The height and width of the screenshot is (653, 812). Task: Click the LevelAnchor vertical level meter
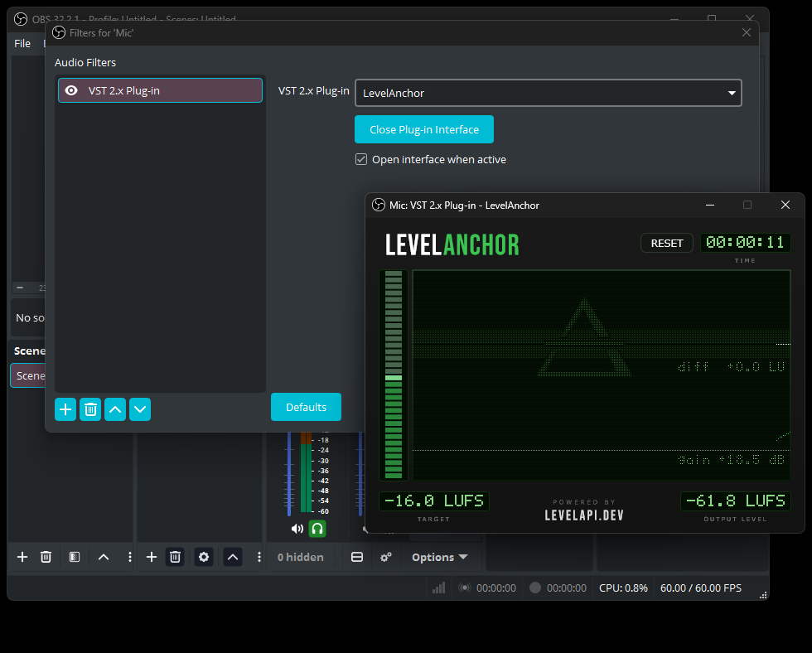click(394, 375)
